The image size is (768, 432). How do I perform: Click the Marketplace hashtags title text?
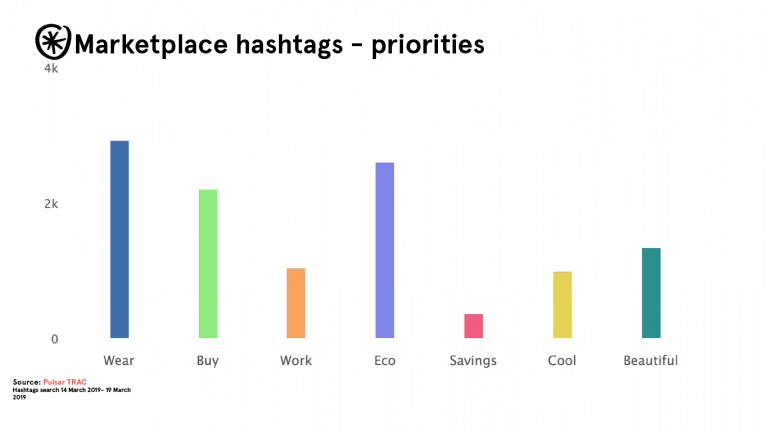(x=280, y=44)
